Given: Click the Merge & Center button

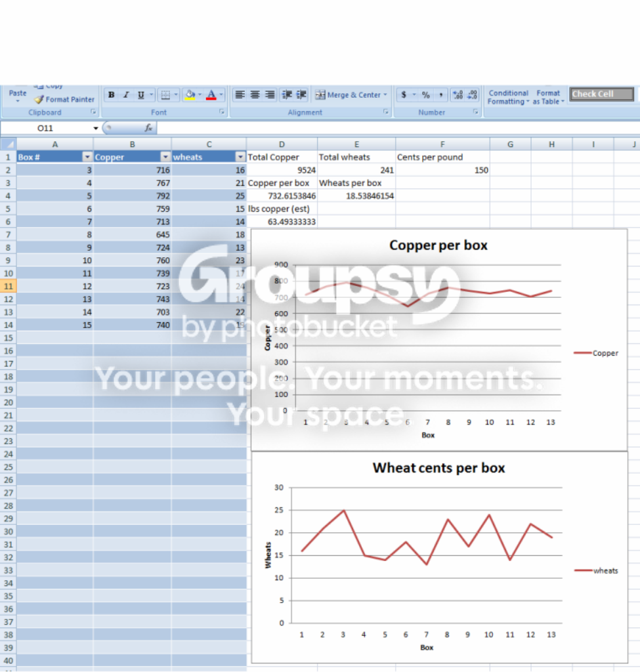Looking at the screenshot, I should (348, 94).
